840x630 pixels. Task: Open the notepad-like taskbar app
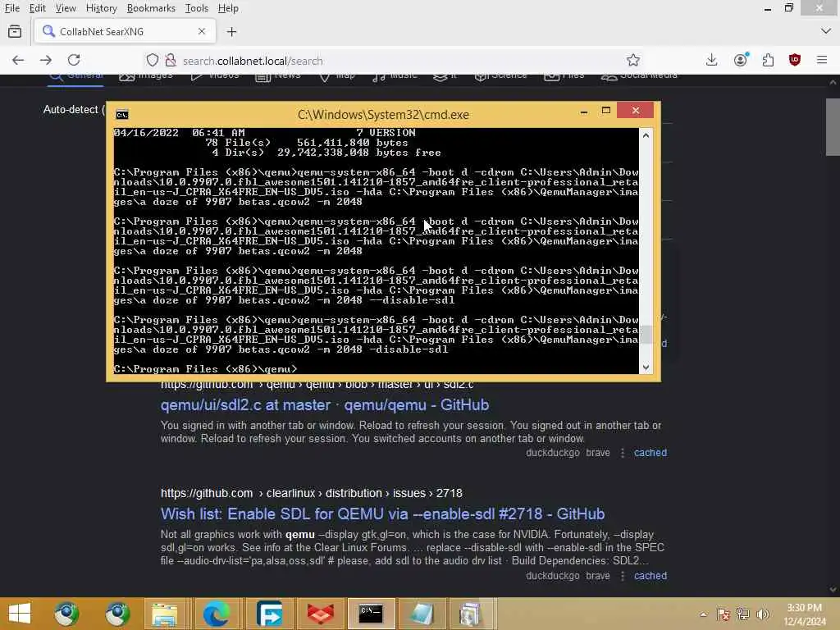421,614
